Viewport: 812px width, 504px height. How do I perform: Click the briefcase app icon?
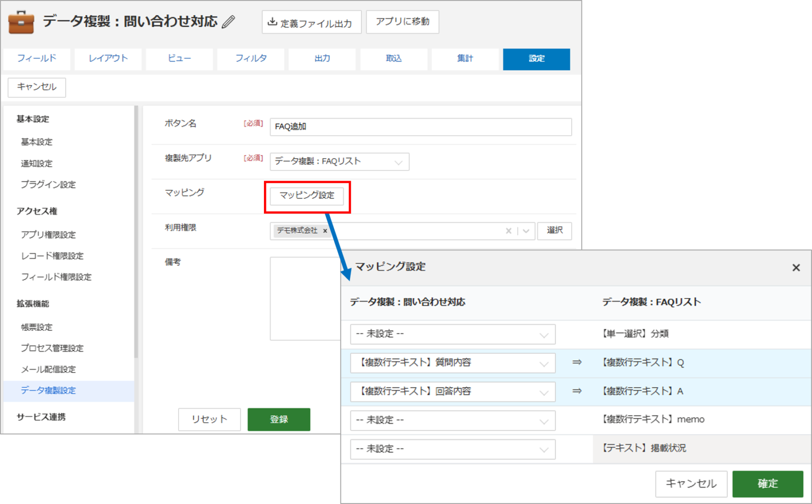pos(21,22)
